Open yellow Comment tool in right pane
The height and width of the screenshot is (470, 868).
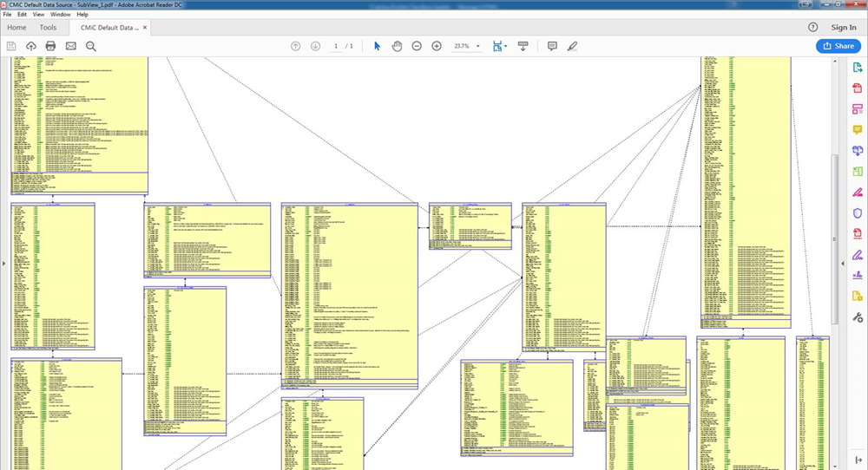(858, 130)
